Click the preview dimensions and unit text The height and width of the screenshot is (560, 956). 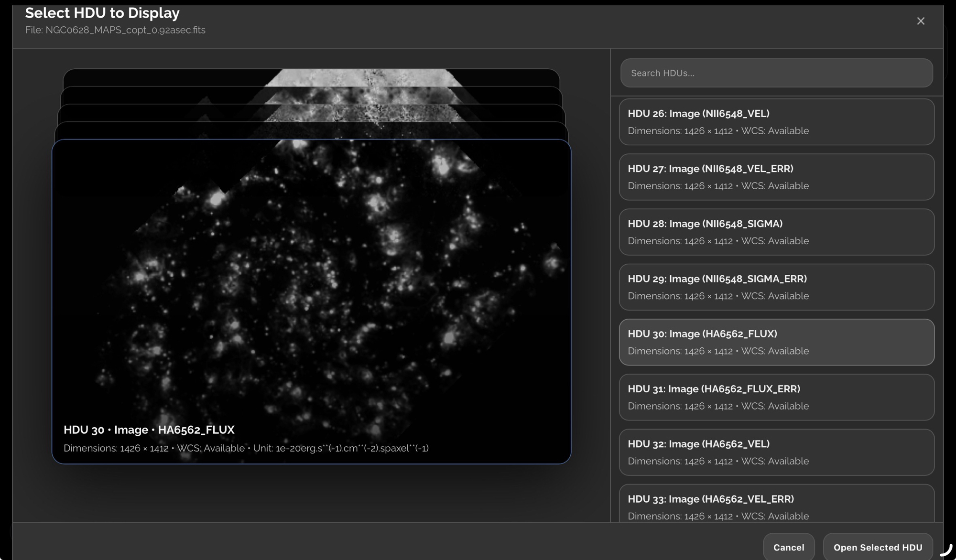coord(246,448)
